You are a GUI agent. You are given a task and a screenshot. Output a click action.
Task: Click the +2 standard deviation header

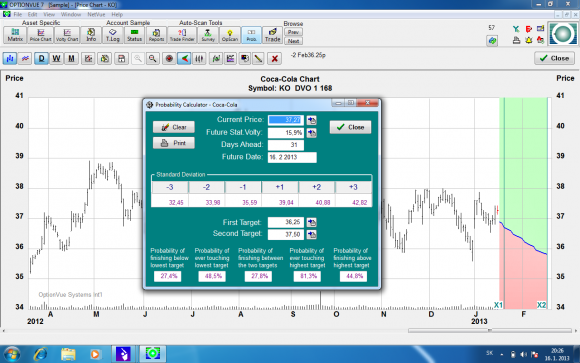click(x=317, y=187)
